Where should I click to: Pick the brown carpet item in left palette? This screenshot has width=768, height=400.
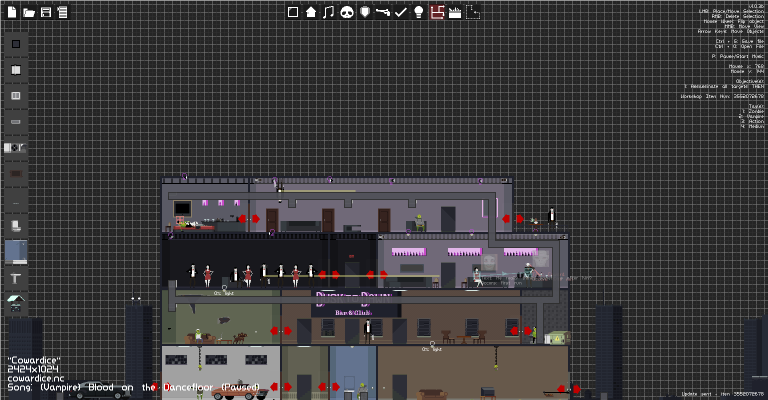pos(16,173)
